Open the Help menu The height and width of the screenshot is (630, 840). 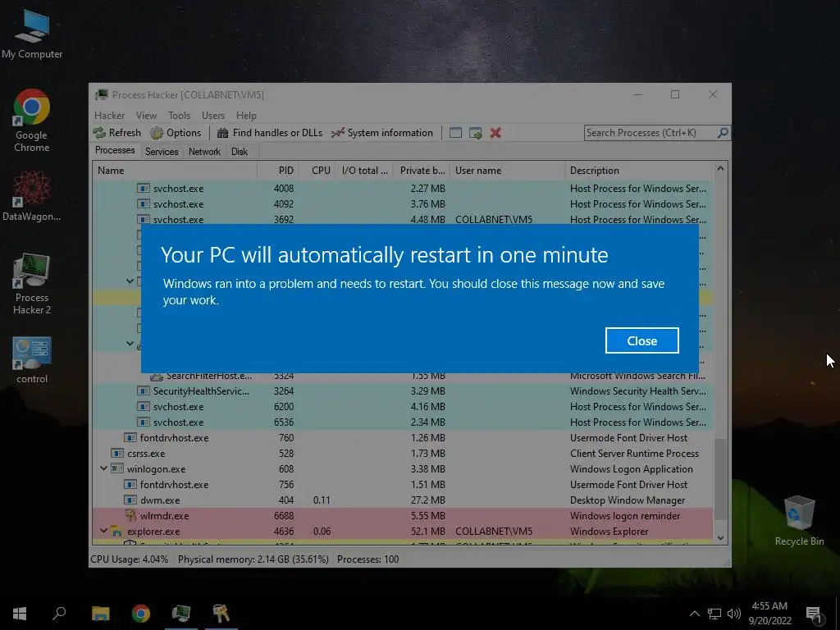(246, 116)
